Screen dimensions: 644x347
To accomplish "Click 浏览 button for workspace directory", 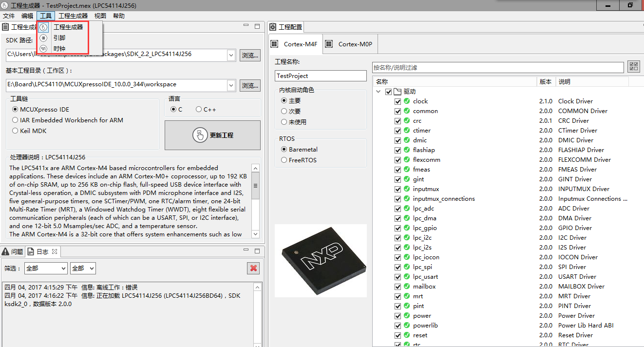I will 250,85.
